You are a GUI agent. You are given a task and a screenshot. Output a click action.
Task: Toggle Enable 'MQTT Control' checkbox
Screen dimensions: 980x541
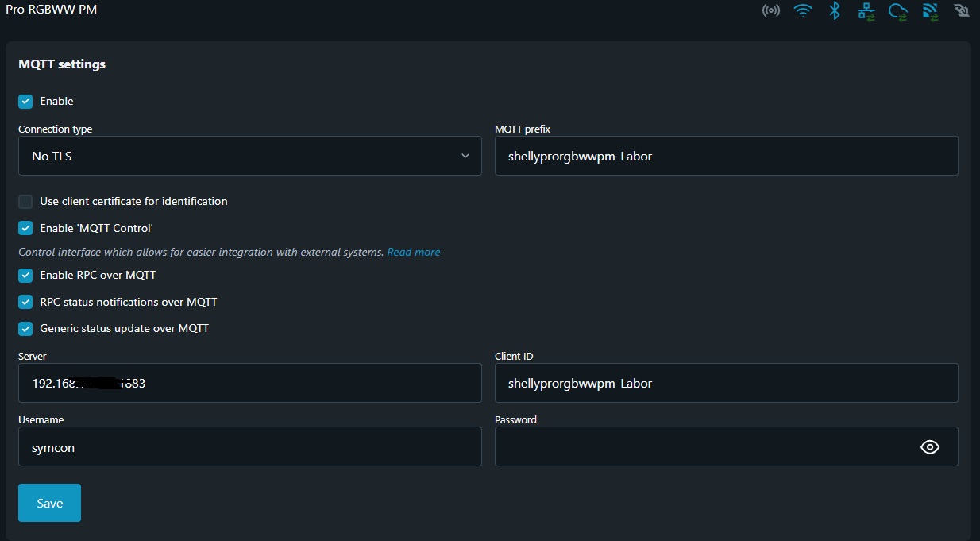(25, 228)
